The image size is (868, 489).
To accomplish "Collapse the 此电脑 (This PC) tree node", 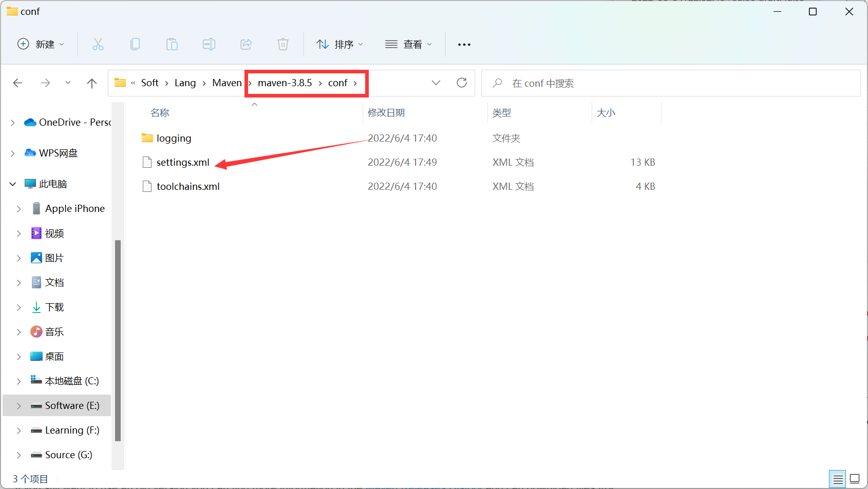I will coord(13,184).
